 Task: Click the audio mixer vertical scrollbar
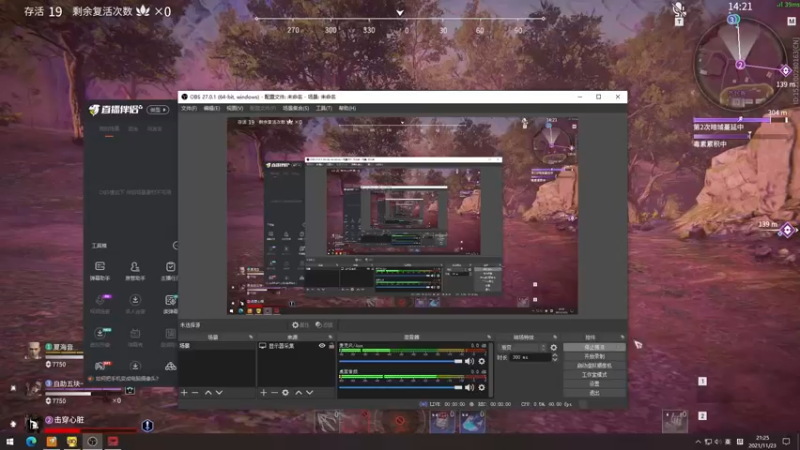coord(491,369)
